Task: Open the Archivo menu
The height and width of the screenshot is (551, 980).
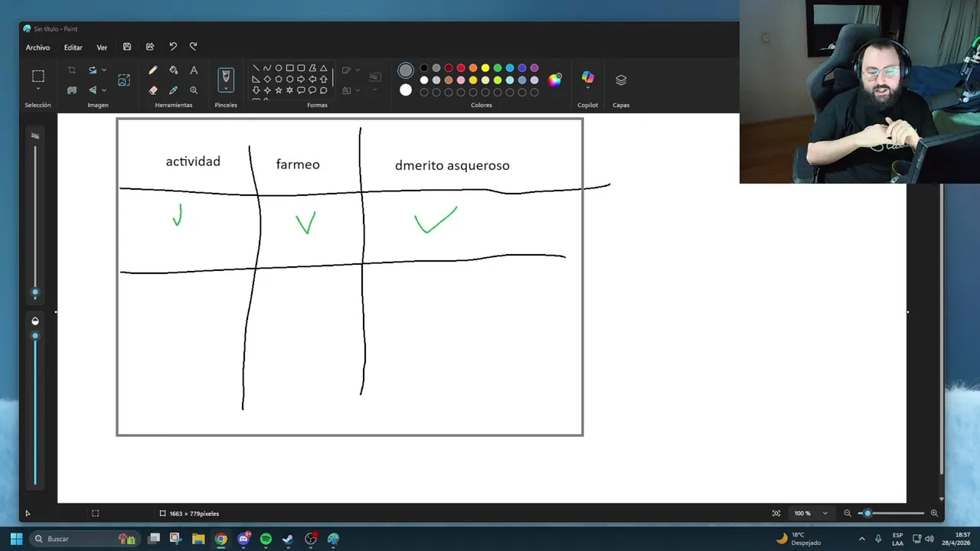Action: pos(38,47)
